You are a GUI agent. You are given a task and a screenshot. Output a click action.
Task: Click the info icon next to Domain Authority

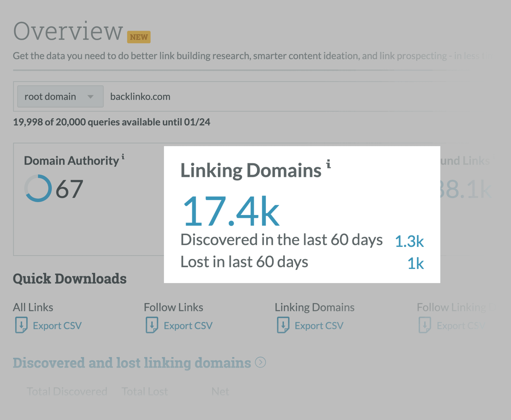click(x=123, y=157)
